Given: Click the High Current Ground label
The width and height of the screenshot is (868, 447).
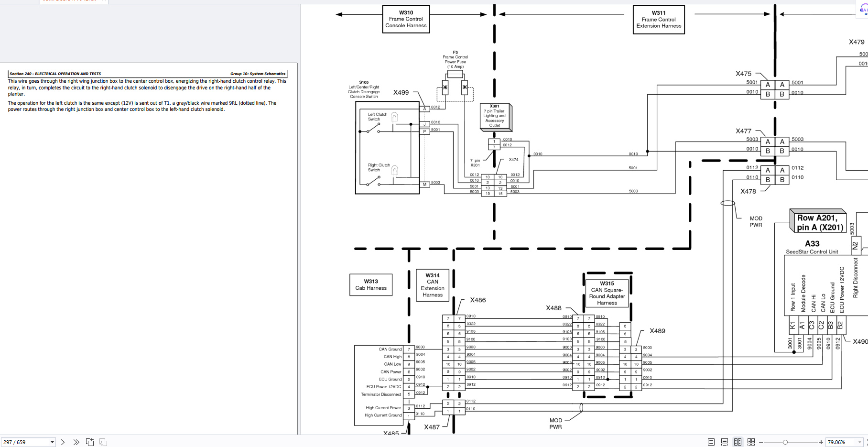Looking at the screenshot, I should click(x=383, y=415).
